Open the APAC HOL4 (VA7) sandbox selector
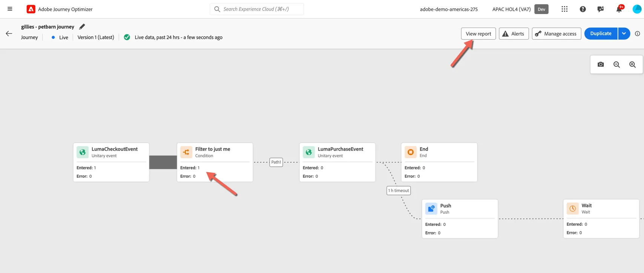644x273 pixels. coord(511,9)
